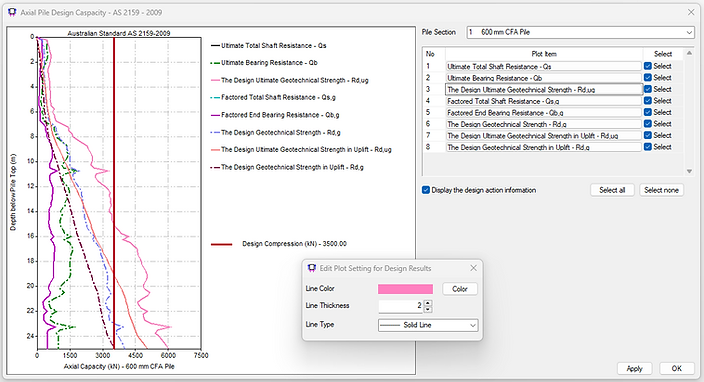This screenshot has height=382, width=704.
Task: Select plot item row 8 Uplift - Rd,g field
Action: (544, 147)
